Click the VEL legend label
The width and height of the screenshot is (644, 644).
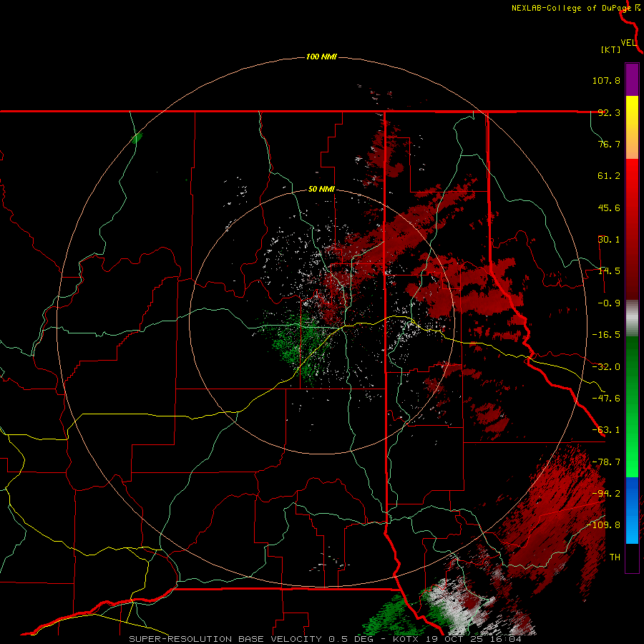coord(628,43)
